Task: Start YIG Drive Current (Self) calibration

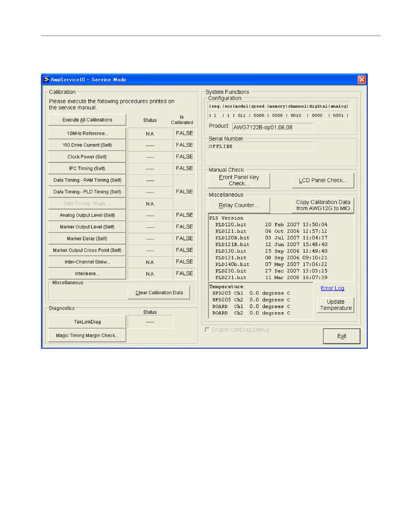Action: [87, 145]
